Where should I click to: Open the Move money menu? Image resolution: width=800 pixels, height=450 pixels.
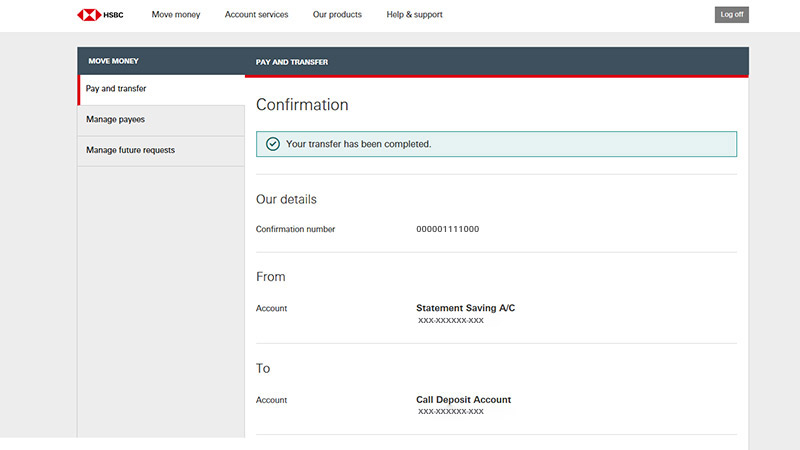pos(176,15)
